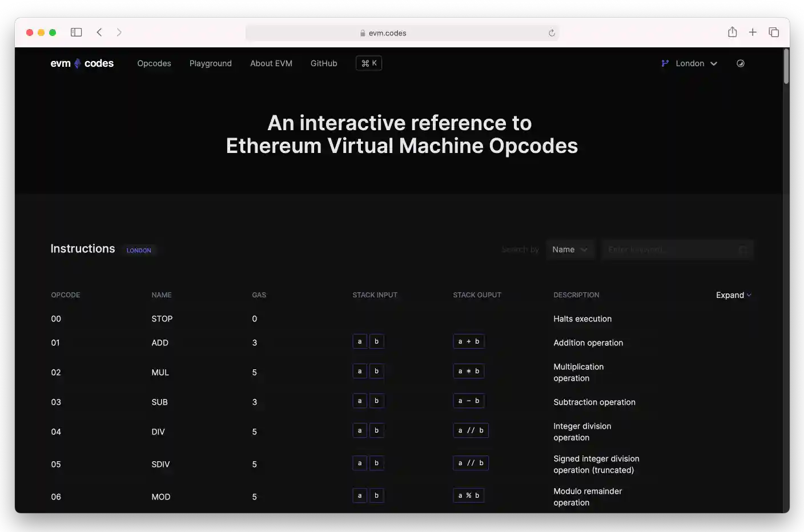Viewport: 804px width, 532px height.
Task: Reload the page via refresh icon
Action: click(552, 33)
